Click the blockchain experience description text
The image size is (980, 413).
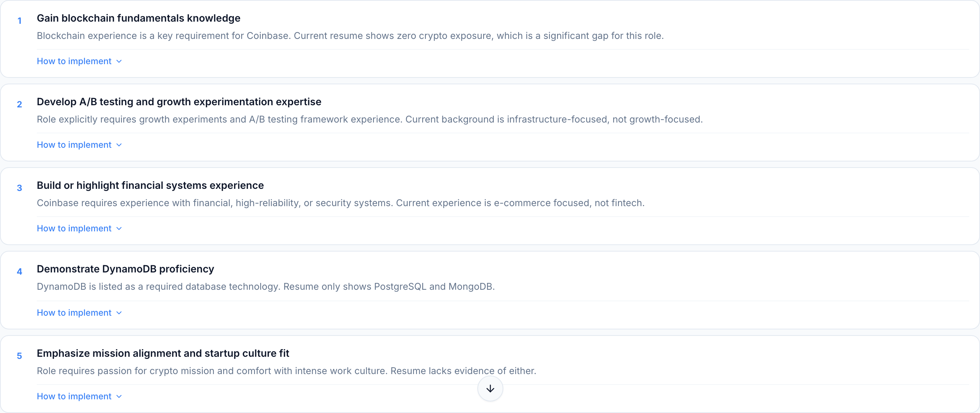350,36
